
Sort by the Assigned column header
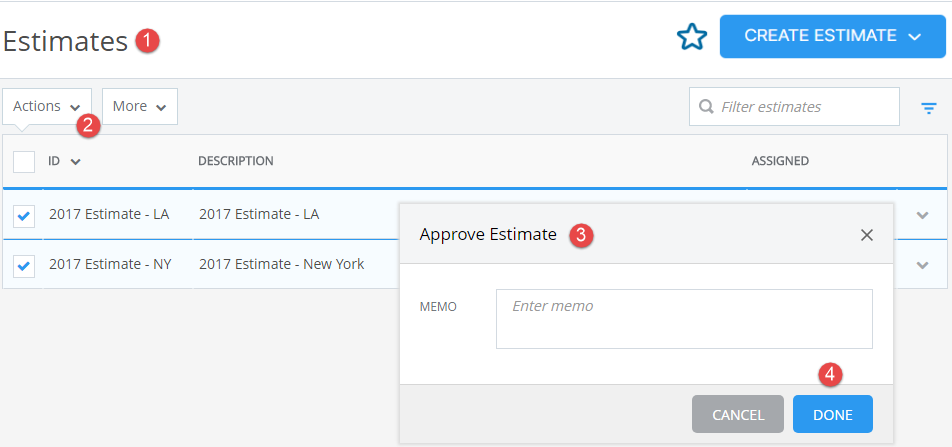[x=780, y=161]
